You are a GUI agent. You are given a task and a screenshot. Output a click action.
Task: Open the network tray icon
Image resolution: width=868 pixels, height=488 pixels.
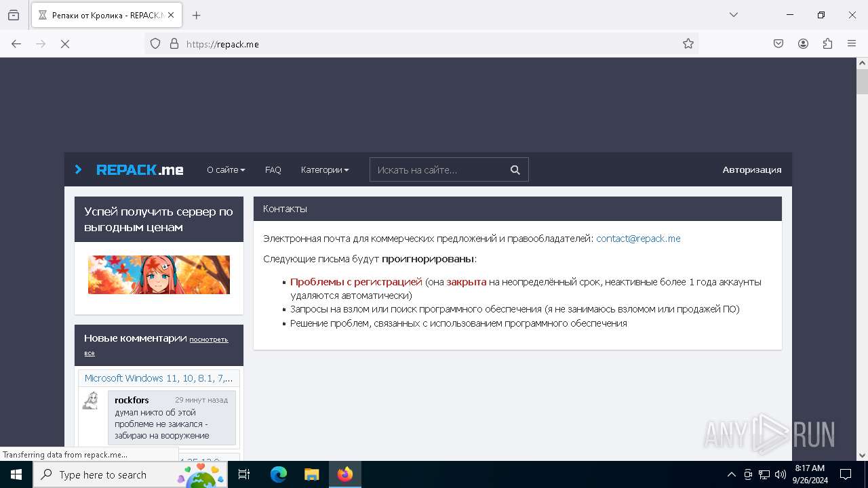point(764,474)
